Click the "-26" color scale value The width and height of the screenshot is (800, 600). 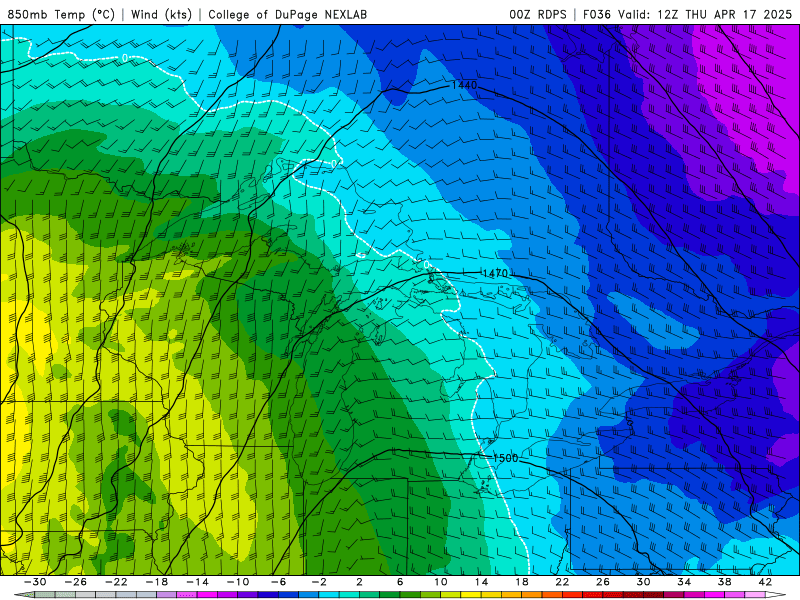point(76,582)
